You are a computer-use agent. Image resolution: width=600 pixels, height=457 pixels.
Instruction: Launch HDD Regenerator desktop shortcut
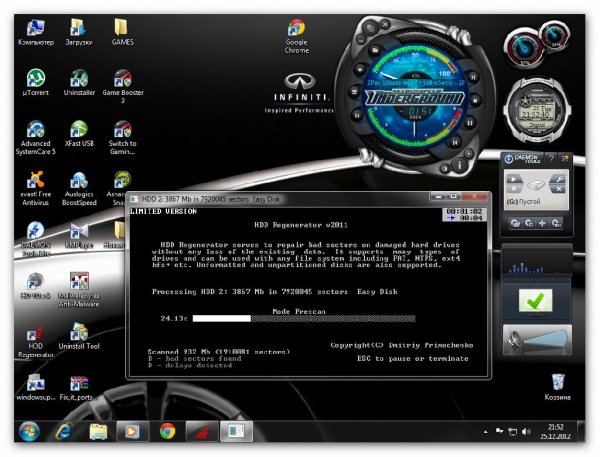[x=36, y=341]
